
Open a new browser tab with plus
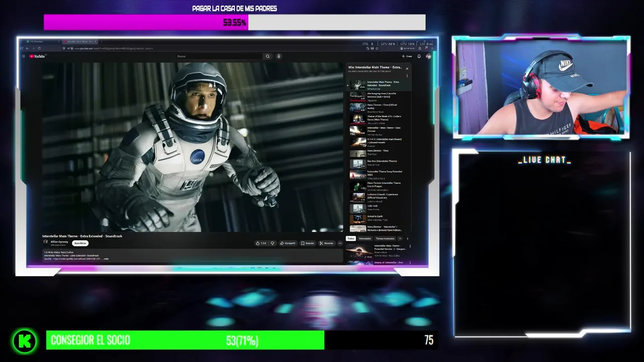[x=102, y=42]
